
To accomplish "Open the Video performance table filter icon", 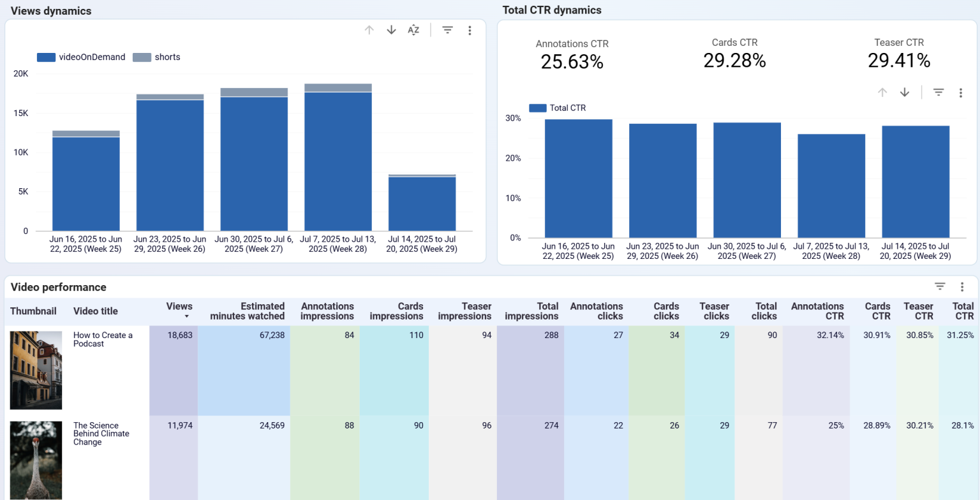I will pos(940,287).
